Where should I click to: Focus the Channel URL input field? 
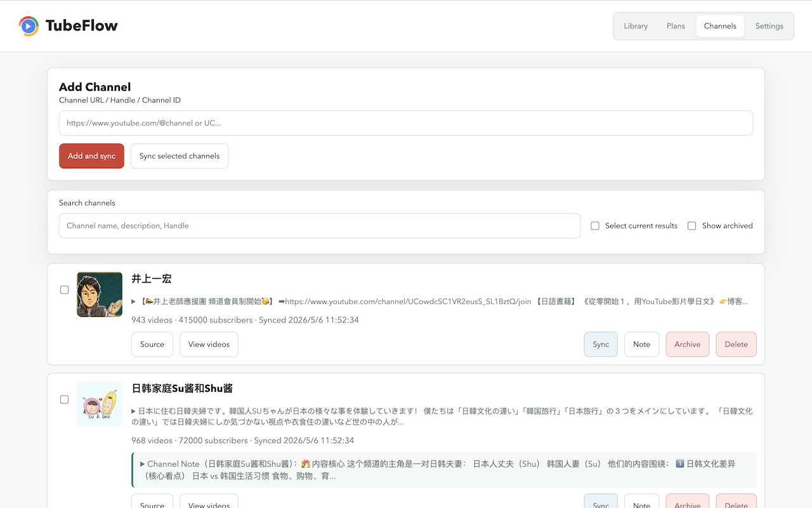point(406,123)
